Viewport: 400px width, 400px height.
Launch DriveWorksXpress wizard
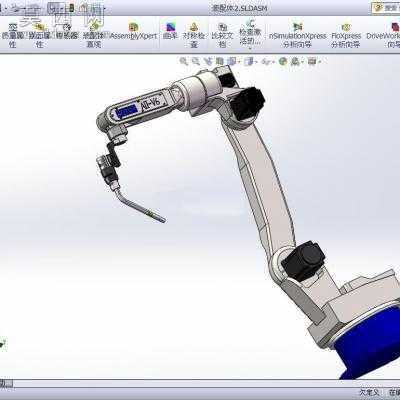[383, 35]
